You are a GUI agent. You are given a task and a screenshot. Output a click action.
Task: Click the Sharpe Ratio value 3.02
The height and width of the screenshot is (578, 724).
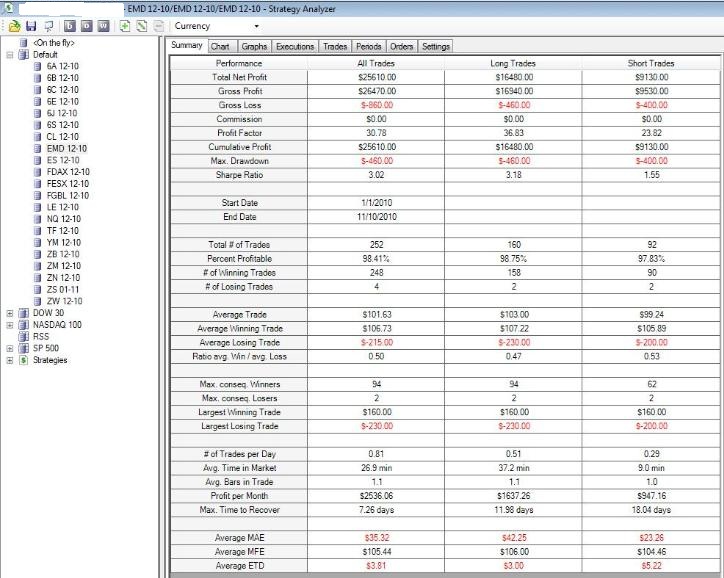point(376,175)
